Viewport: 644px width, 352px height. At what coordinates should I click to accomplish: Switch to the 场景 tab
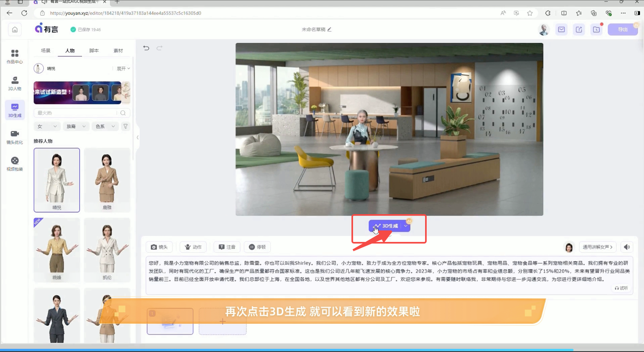click(46, 51)
